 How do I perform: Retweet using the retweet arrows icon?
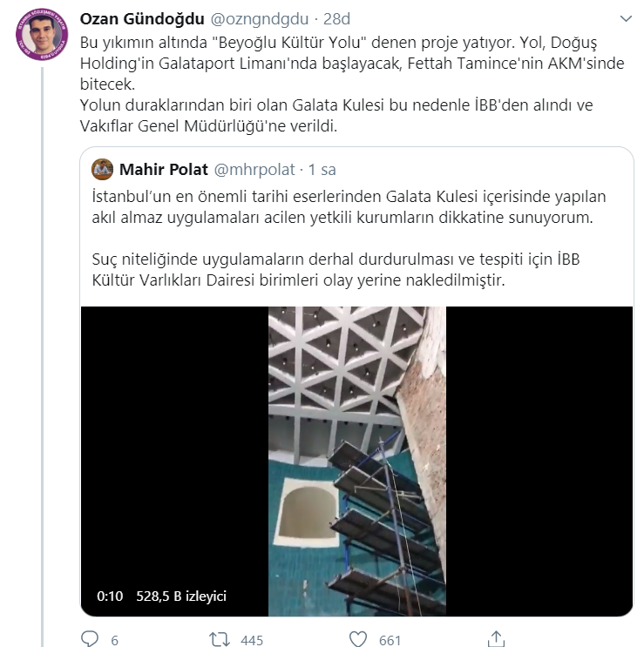220,639
